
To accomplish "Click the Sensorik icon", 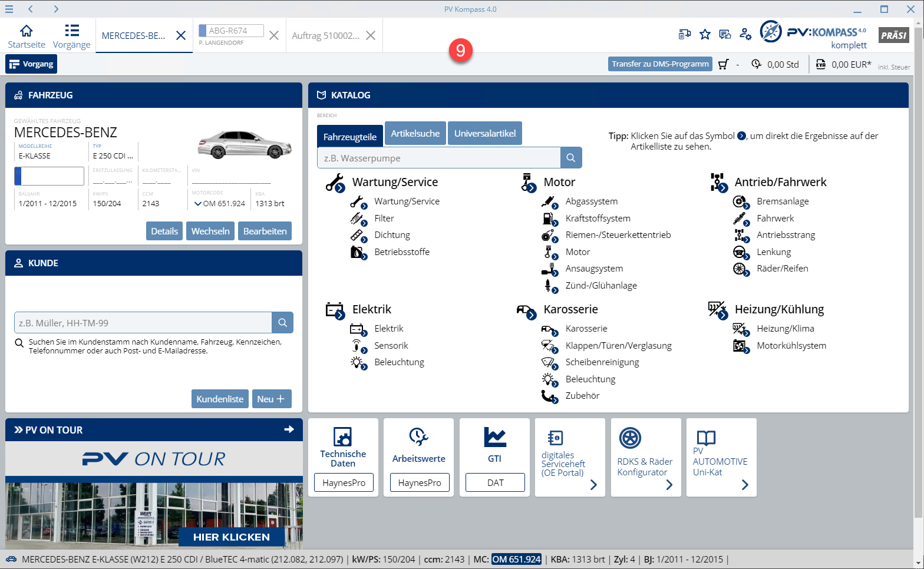I will [x=358, y=346].
